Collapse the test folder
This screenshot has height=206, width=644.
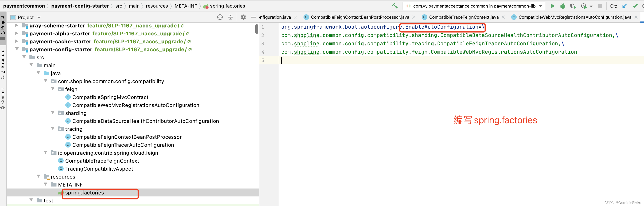tap(31, 200)
